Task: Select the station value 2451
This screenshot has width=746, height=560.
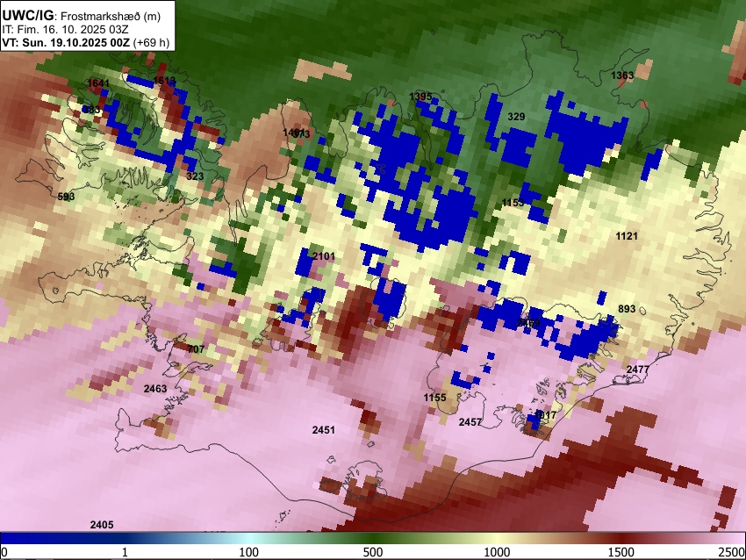Action: (x=324, y=430)
